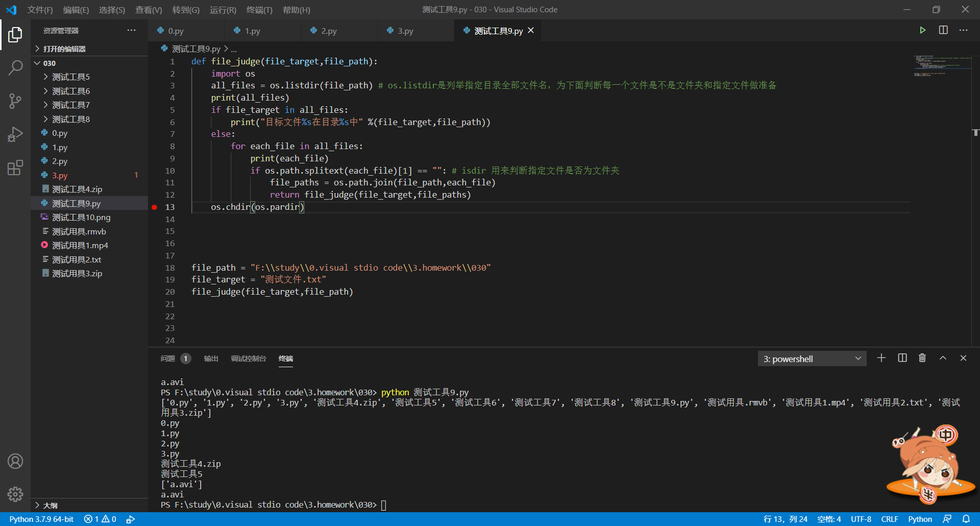Kill terminal with trash icon
The height and width of the screenshot is (526, 980).
coord(922,358)
